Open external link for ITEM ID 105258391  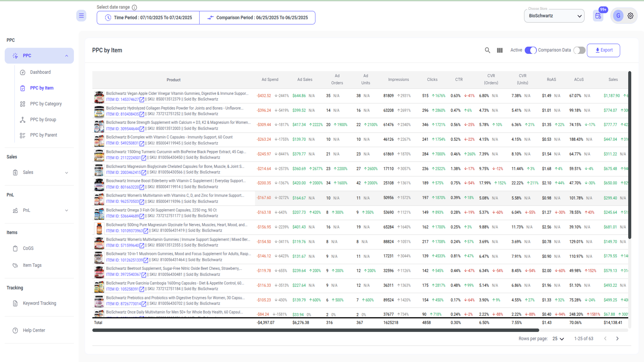click(142, 289)
